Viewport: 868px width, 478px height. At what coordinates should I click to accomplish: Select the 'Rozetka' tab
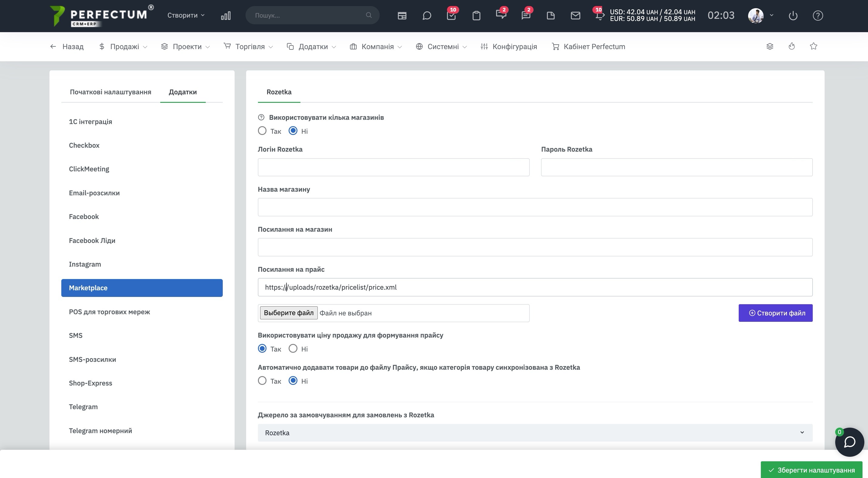[279, 92]
